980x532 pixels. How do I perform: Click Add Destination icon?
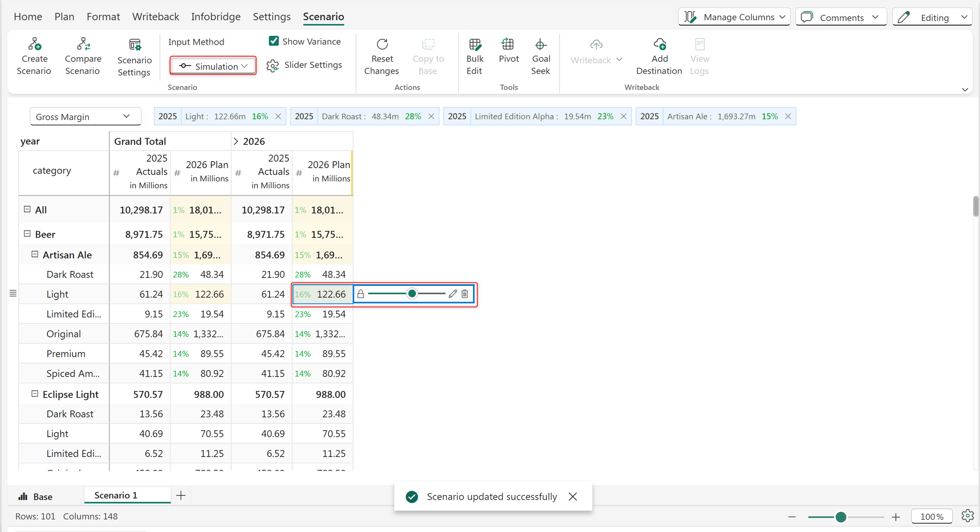pyautogui.click(x=659, y=44)
